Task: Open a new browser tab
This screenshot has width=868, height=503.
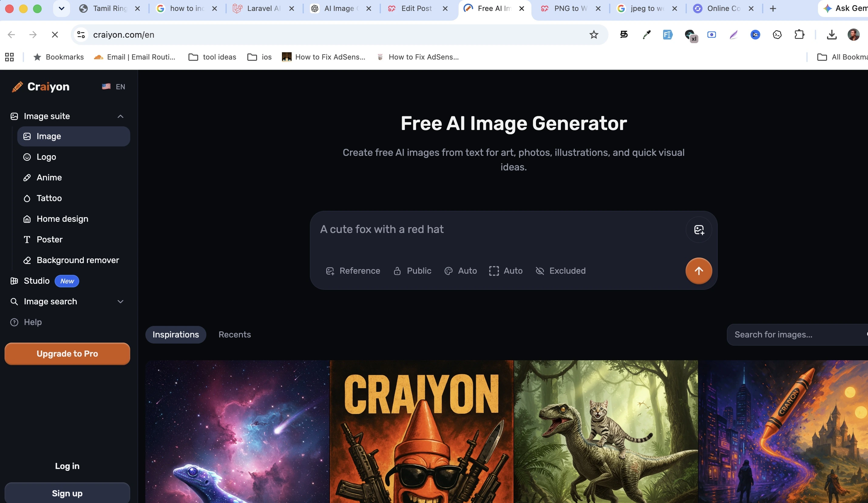Action: 773,8
